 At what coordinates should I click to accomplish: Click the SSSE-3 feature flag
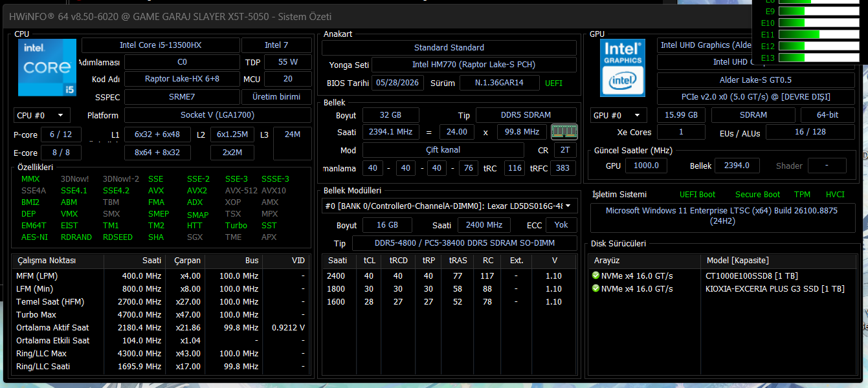click(275, 179)
